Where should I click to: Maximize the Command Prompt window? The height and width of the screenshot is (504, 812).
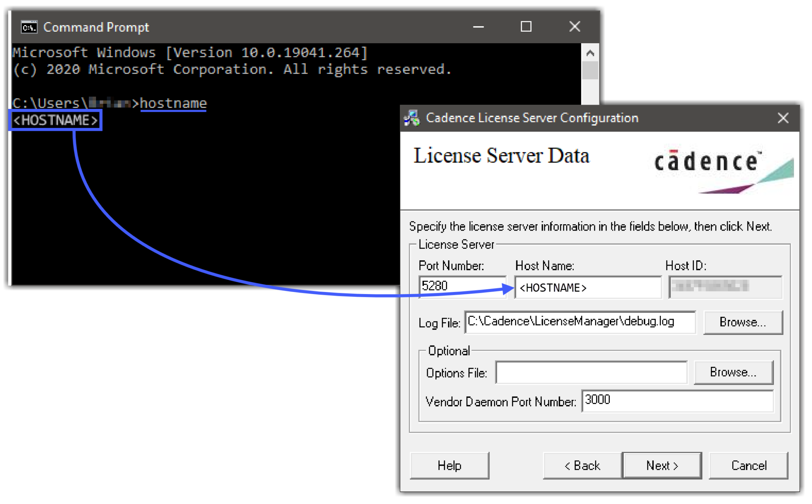pos(526,27)
